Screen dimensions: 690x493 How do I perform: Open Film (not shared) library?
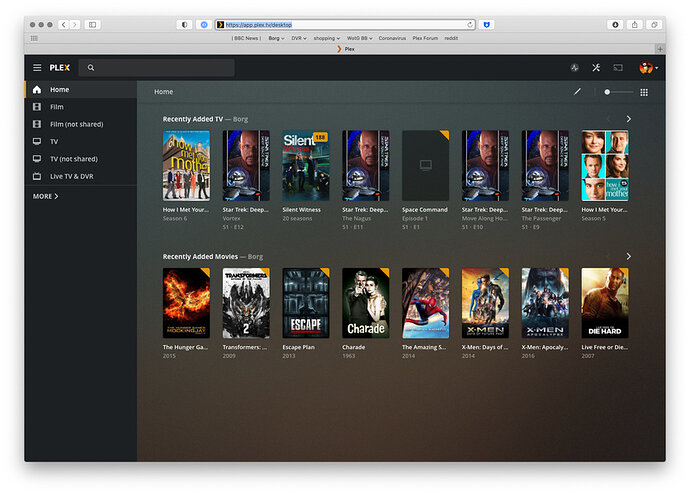point(81,124)
